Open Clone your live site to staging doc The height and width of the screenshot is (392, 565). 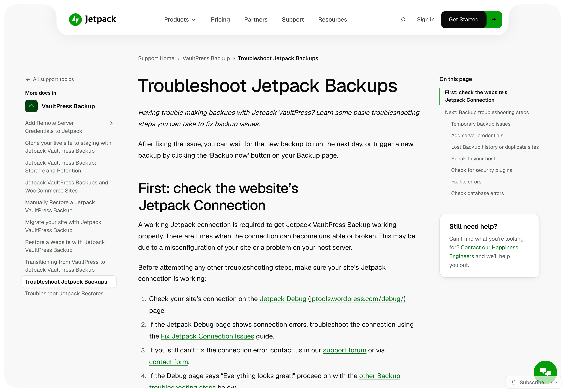click(68, 147)
